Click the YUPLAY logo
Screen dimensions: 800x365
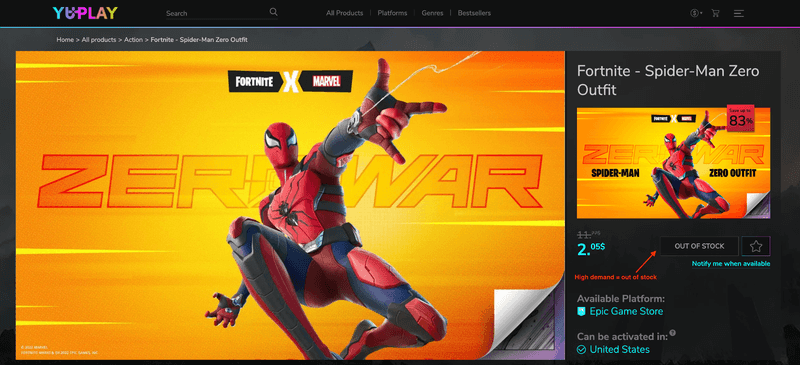point(85,13)
